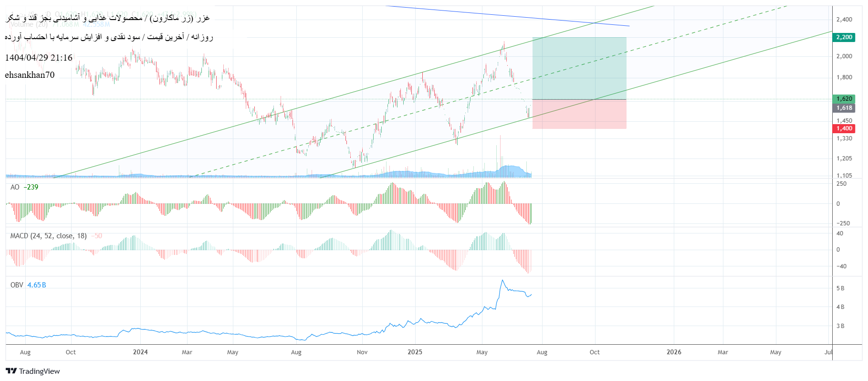Click the OBV value 4.65B
The image size is (868, 381).
tap(37, 285)
